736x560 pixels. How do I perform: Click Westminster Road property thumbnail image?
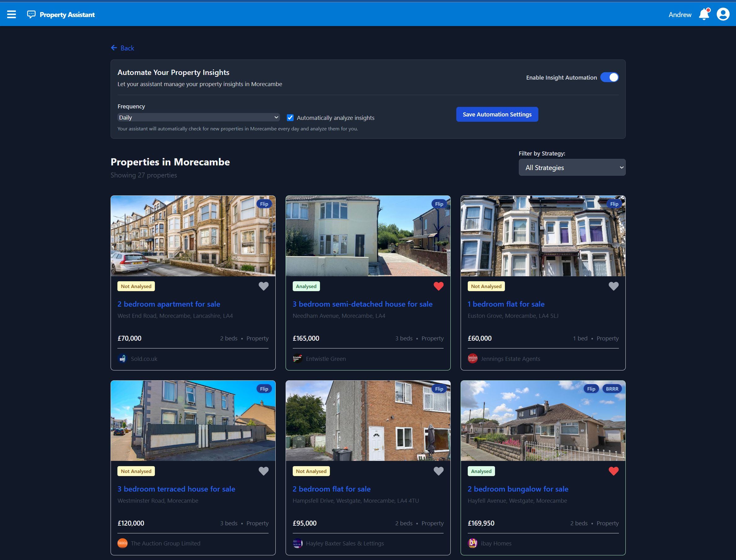[193, 421]
